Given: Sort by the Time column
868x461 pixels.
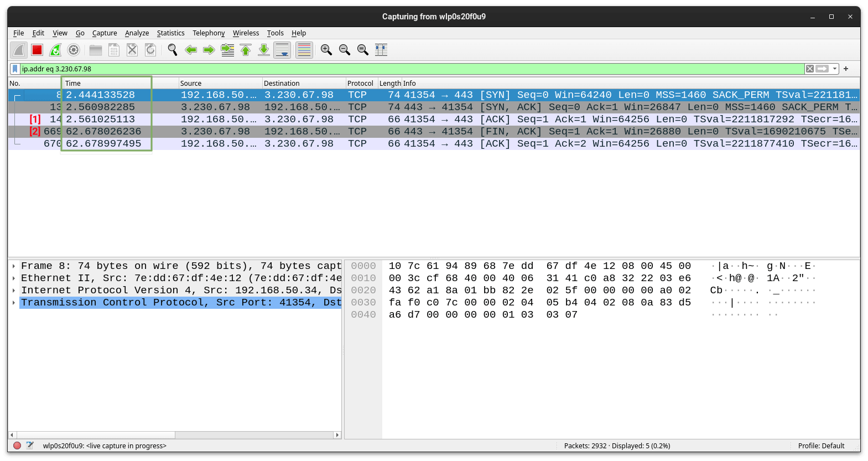Looking at the screenshot, I should click(121, 83).
